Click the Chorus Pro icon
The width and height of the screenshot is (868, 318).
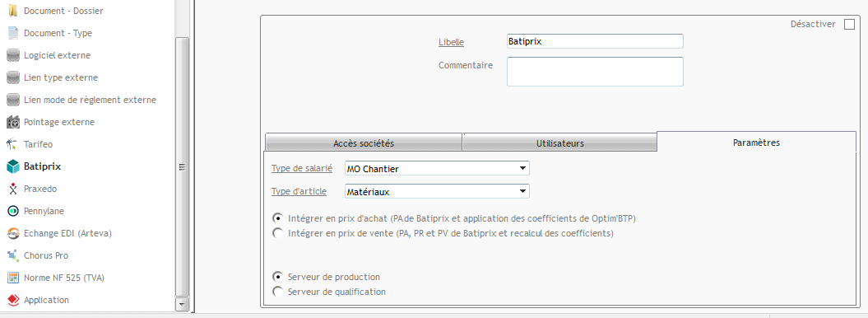[13, 255]
